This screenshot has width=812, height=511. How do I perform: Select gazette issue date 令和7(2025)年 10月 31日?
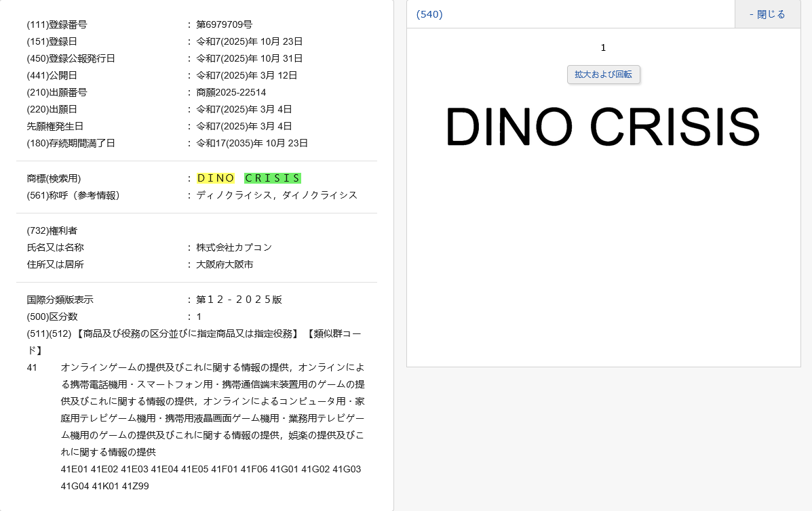click(x=250, y=59)
